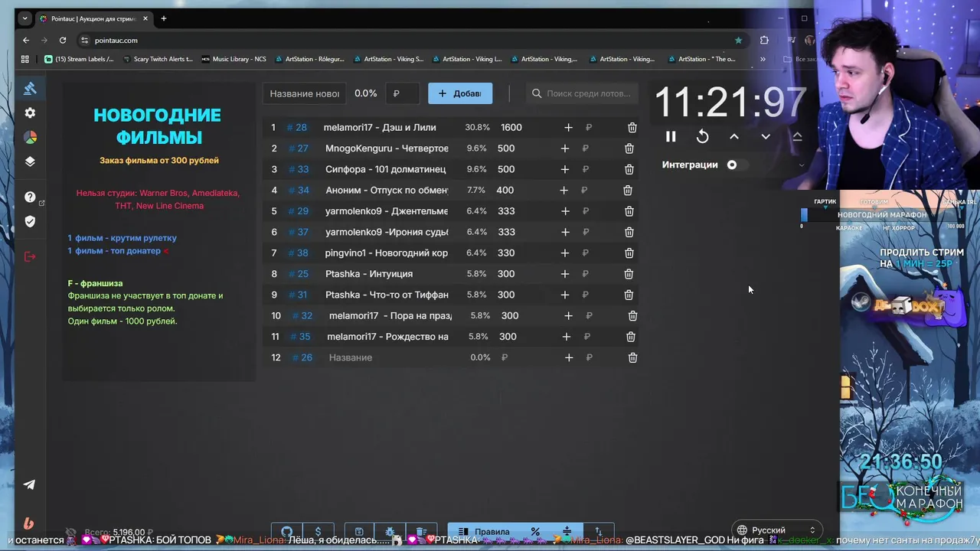Screen dimensions: 980x551
Task: Edit the empty Название field of lot 12
Action: 390,357
